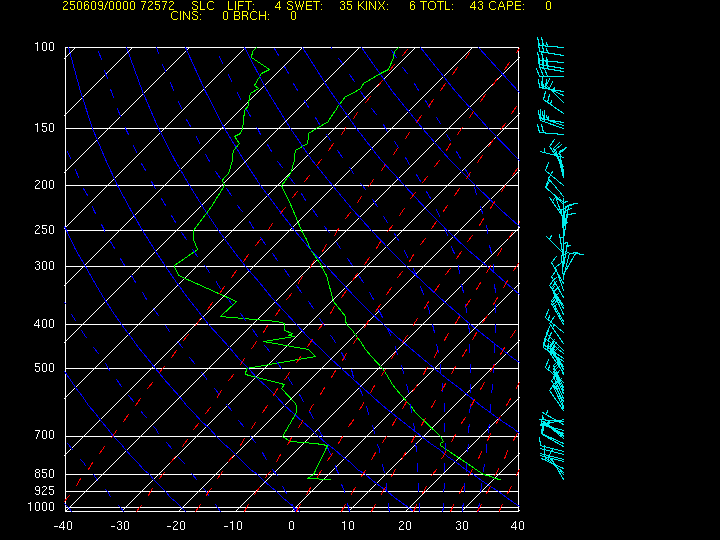Click the 500 pressure level label
This screenshot has height=540, width=720.
pos(45,368)
